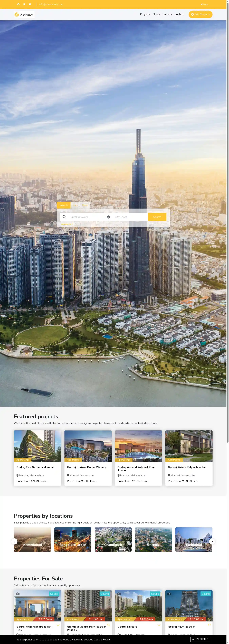Open the Twitter social icon
Viewport: 229px width, 644px height.
coord(24,4)
